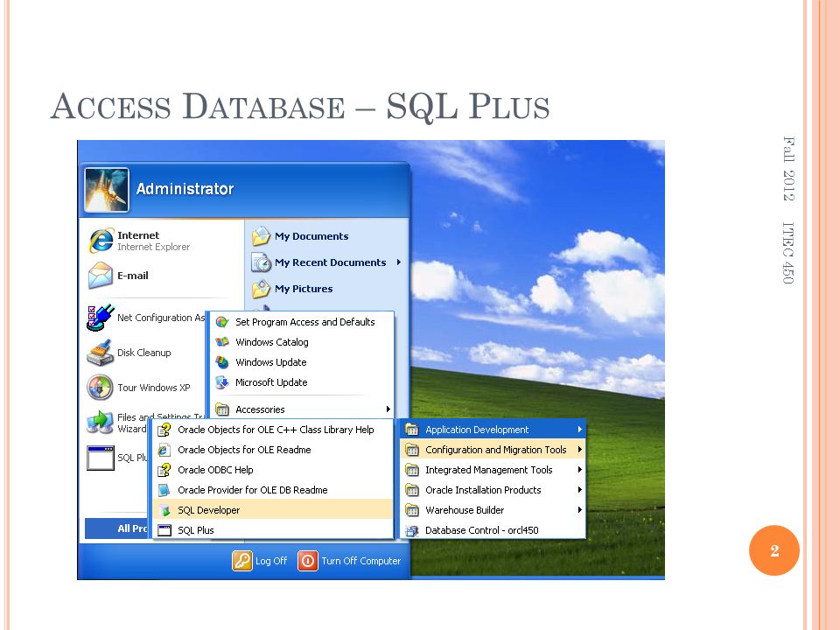The height and width of the screenshot is (630, 840).
Task: Expand Configuration and Migration Tools arrow
Action: [579, 450]
